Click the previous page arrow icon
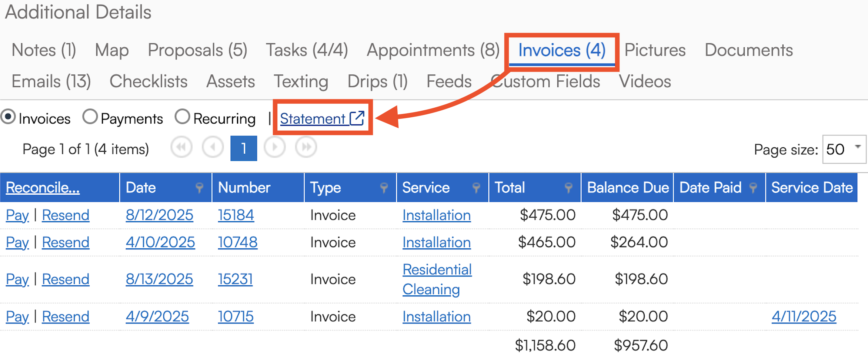This screenshot has height=356, width=868. [213, 148]
